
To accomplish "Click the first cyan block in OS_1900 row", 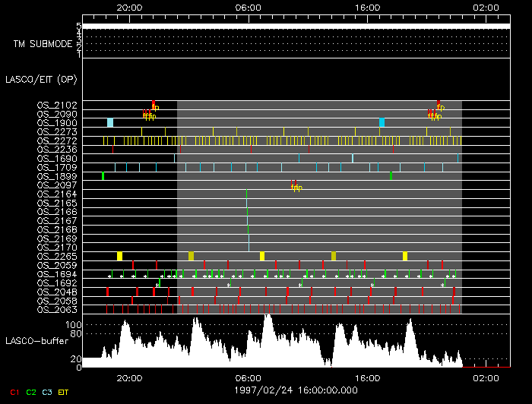I will coord(110,122).
